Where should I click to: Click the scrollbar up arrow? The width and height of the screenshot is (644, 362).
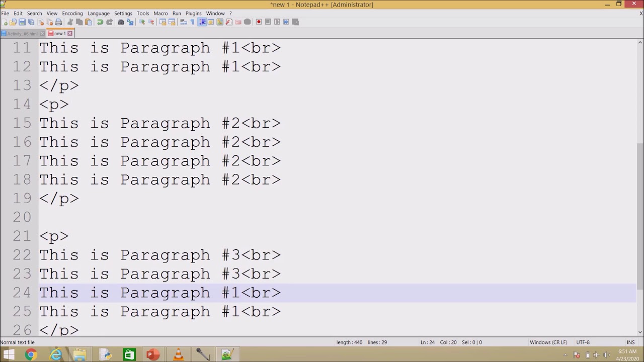coord(640,43)
